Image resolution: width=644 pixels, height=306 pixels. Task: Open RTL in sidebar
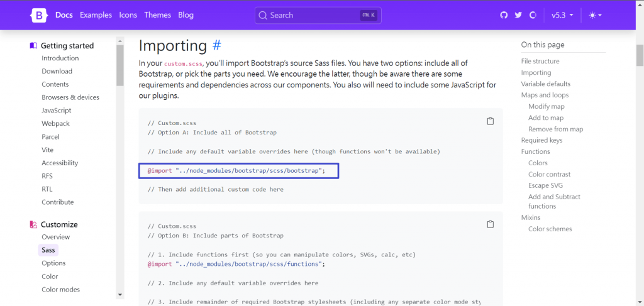pos(47,189)
